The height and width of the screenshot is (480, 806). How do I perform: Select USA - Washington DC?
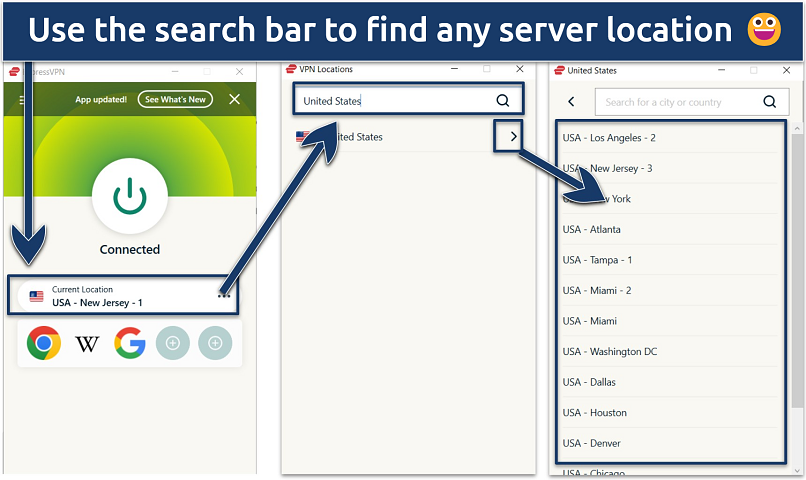click(x=670, y=352)
